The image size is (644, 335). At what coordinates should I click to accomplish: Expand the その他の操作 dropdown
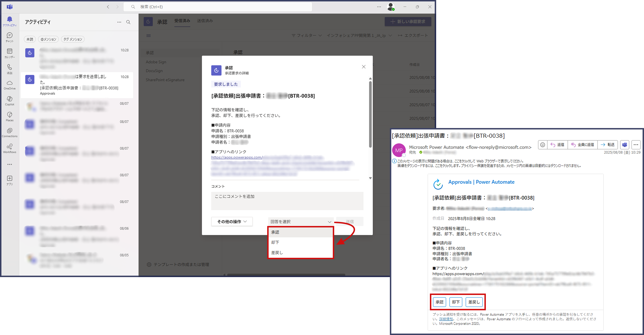232,221
